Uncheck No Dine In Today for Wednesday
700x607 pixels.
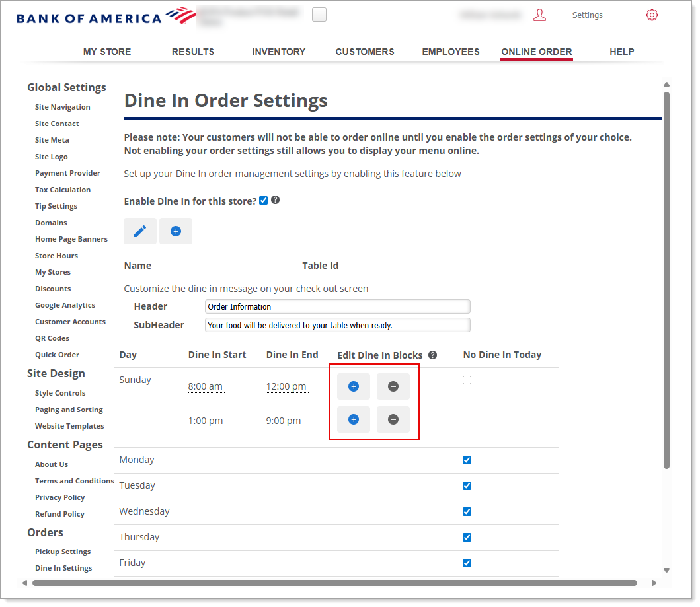(x=467, y=511)
